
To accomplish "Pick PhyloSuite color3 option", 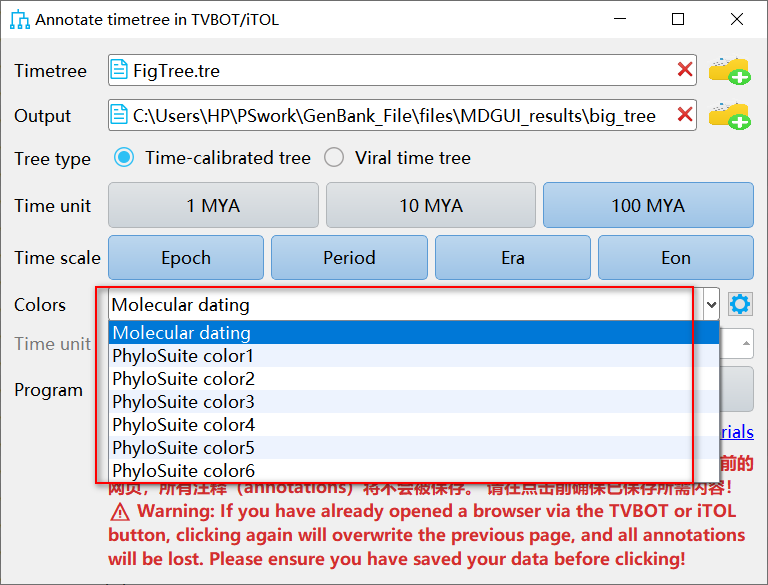I will (413, 402).
